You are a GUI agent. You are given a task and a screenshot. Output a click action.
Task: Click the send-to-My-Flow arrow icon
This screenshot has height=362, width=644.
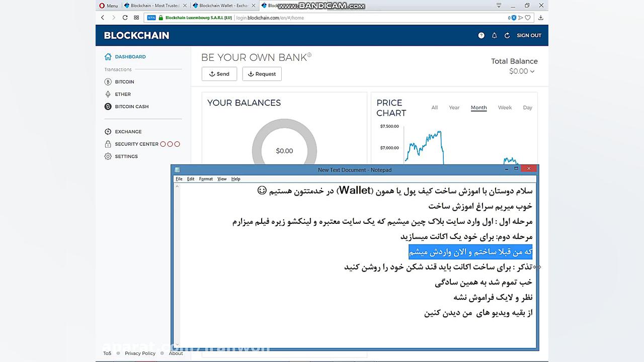521,18
